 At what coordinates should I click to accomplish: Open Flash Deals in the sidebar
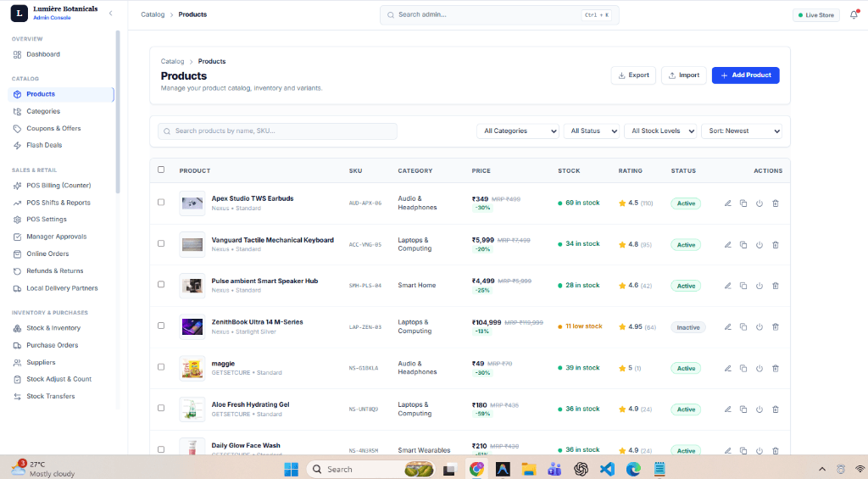(x=61, y=145)
